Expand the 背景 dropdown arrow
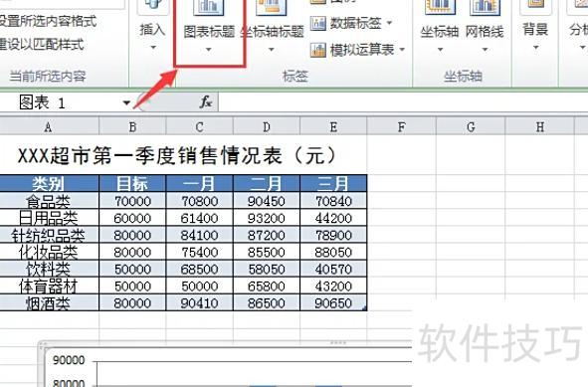This screenshot has height=387, width=588. click(x=536, y=48)
